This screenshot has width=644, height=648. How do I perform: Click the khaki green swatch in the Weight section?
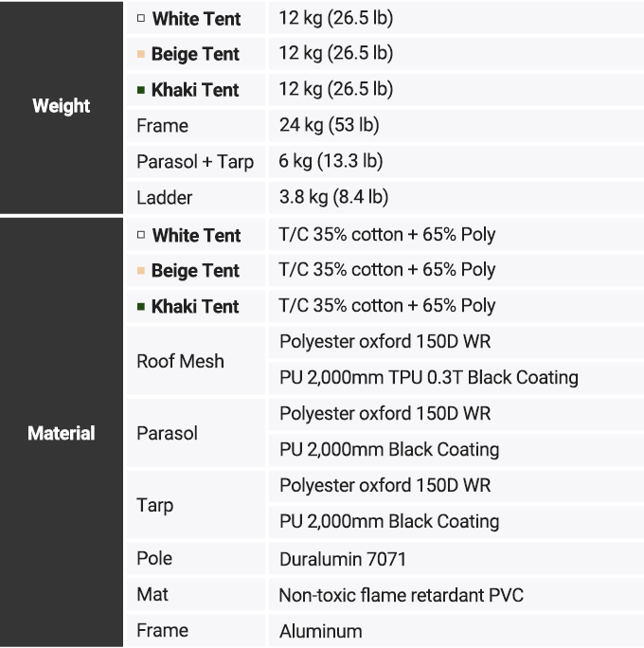click(x=141, y=90)
